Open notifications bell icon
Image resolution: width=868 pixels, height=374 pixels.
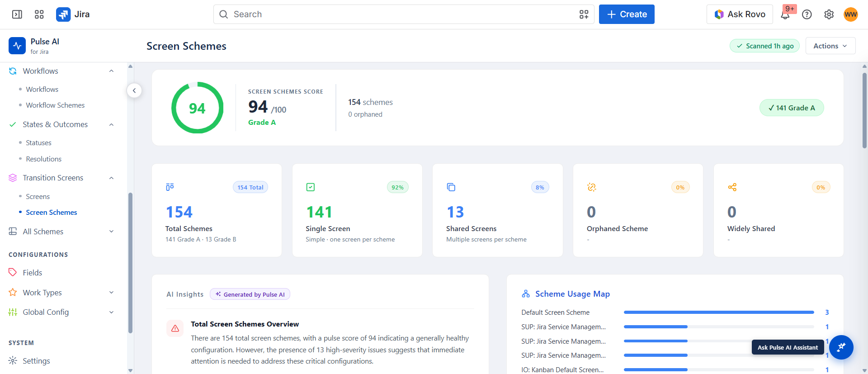pos(785,15)
